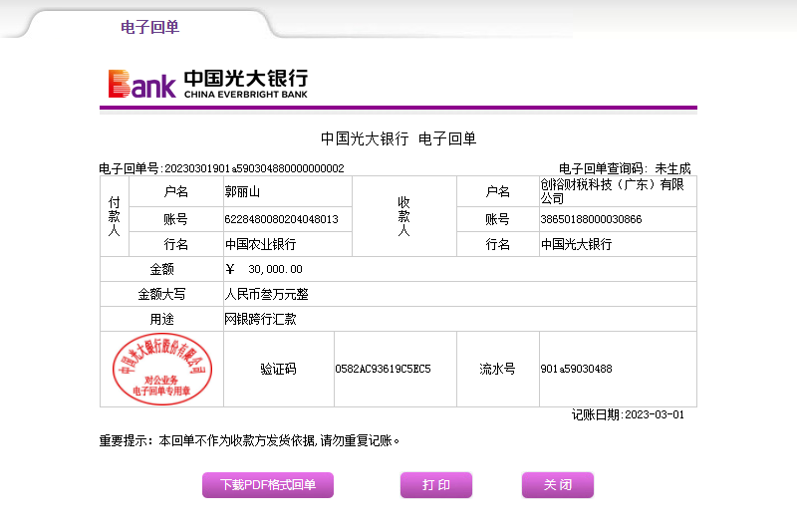
Task: Click the 收款人 header cell
Action: [404, 216]
